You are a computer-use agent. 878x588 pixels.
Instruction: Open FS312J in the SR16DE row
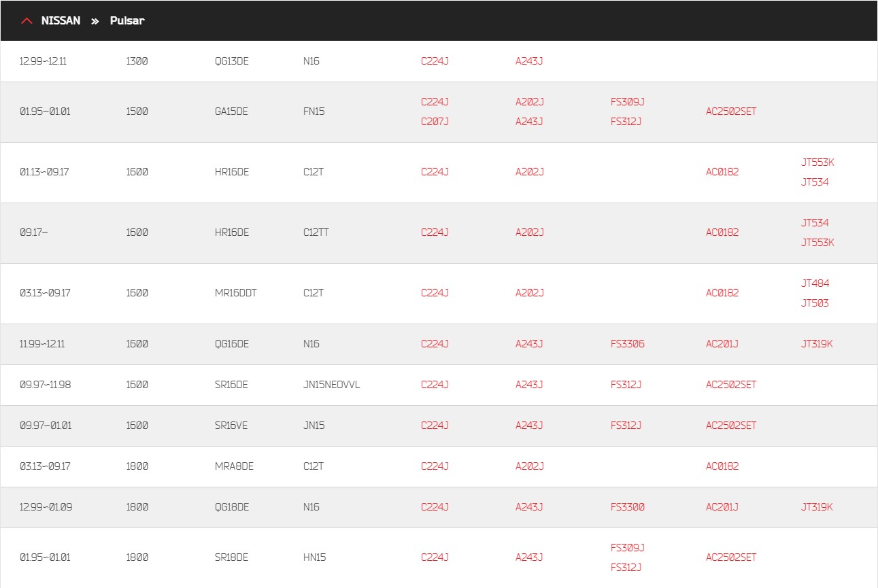click(x=626, y=385)
